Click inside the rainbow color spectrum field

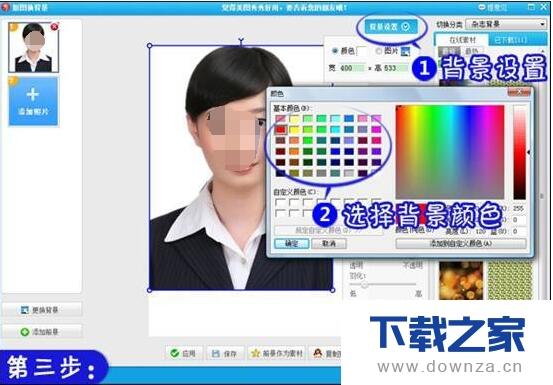(450, 152)
